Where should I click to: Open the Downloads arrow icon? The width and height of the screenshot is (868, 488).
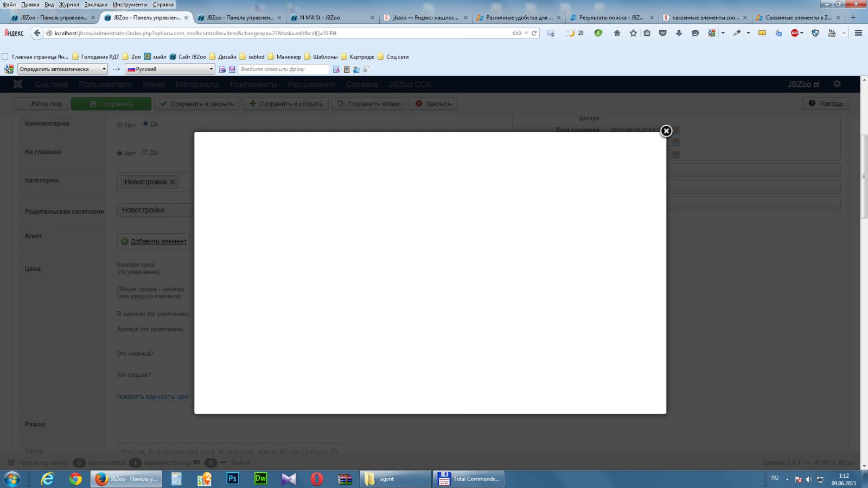tap(679, 33)
